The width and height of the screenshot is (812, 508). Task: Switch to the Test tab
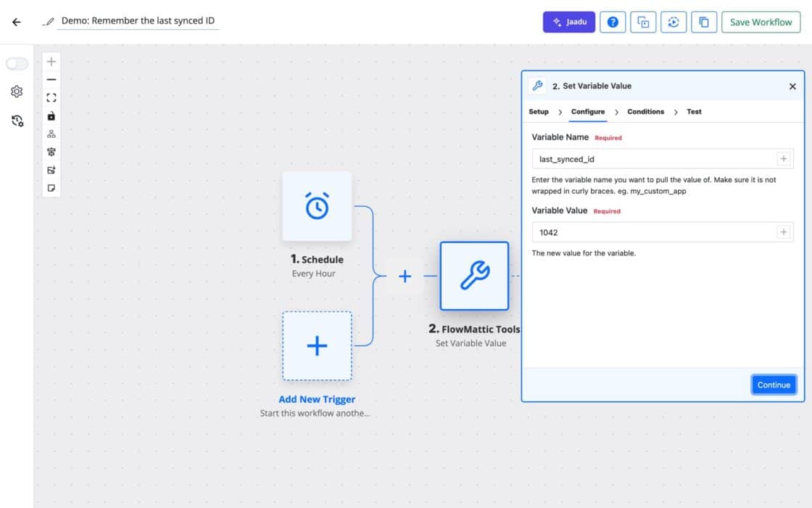(x=694, y=112)
